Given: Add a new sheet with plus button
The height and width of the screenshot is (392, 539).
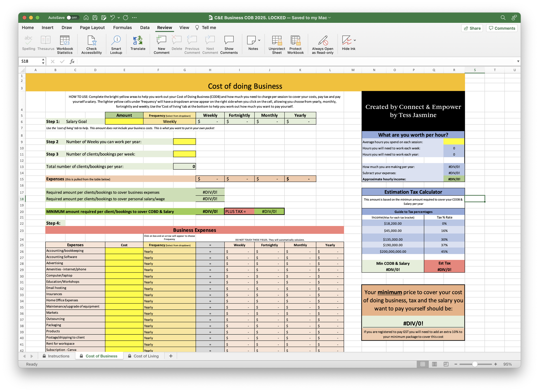Looking at the screenshot, I should pos(171,356).
